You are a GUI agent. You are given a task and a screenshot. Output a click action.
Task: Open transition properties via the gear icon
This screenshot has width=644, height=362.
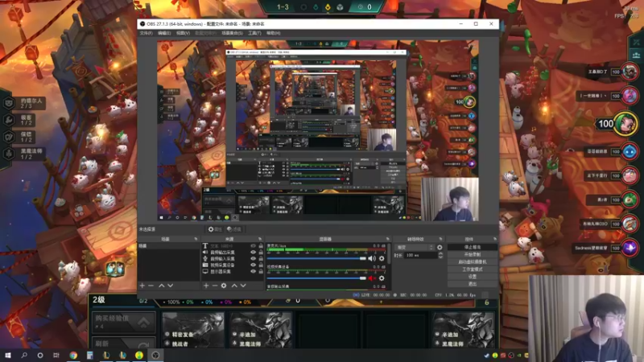pyautogui.click(x=440, y=248)
